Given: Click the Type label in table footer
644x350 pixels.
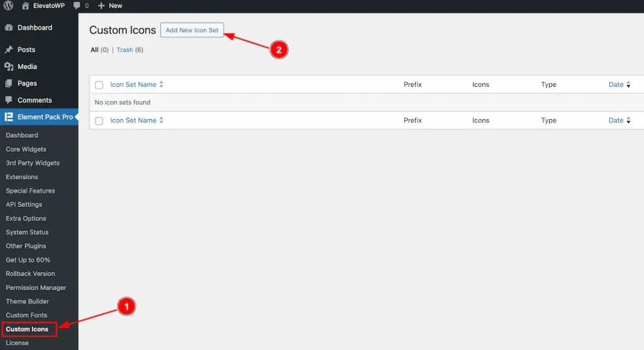Looking at the screenshot, I should (x=548, y=120).
